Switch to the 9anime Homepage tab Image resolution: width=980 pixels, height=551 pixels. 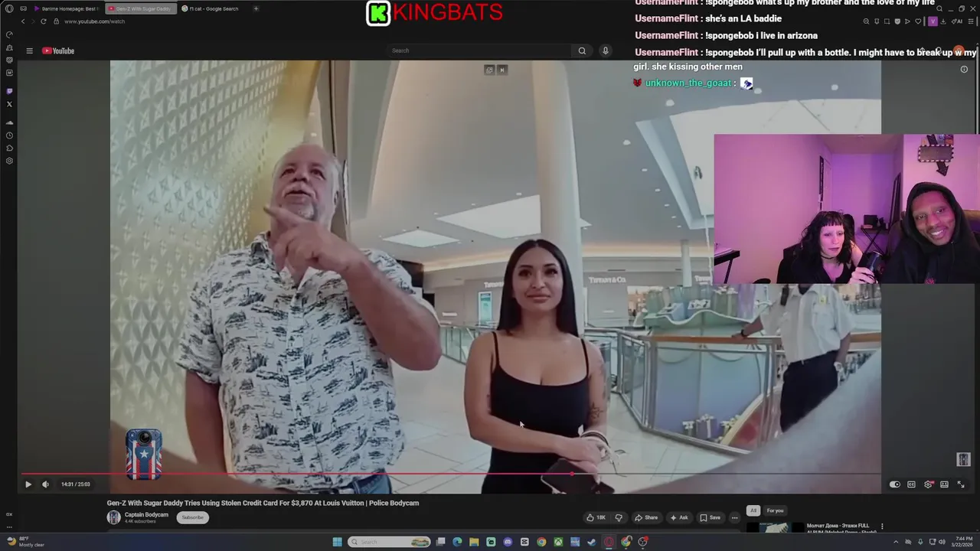[65, 8]
